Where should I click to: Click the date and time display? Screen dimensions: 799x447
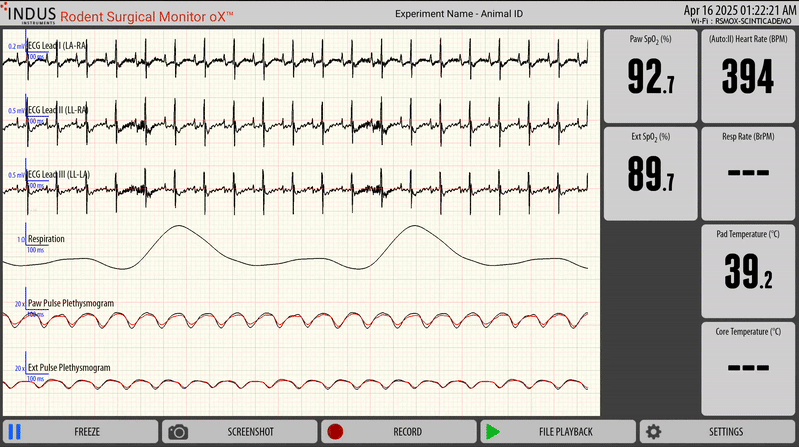coord(739,10)
